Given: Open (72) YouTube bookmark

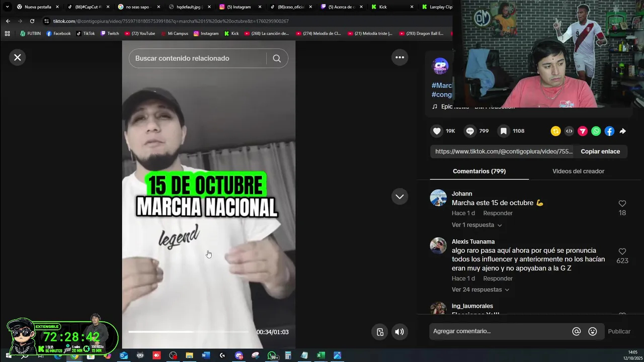Looking at the screenshot, I should point(139,34).
